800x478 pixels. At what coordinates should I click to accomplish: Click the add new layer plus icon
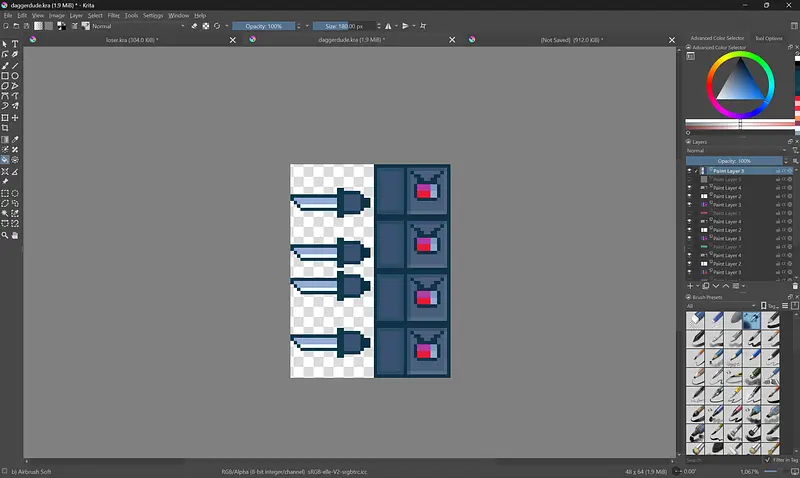(690, 286)
